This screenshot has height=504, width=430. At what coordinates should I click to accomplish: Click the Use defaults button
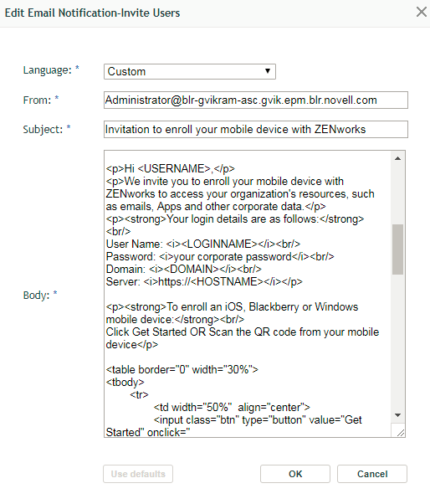coord(138,474)
